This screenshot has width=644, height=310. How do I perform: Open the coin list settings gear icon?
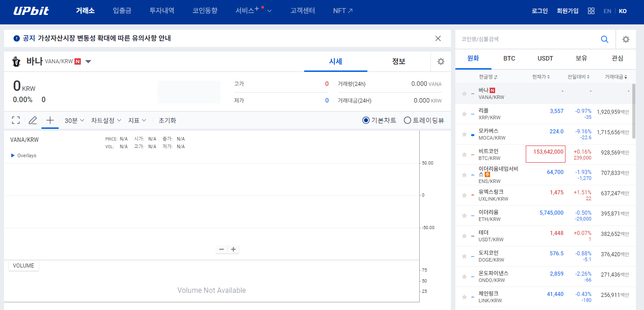(x=626, y=39)
